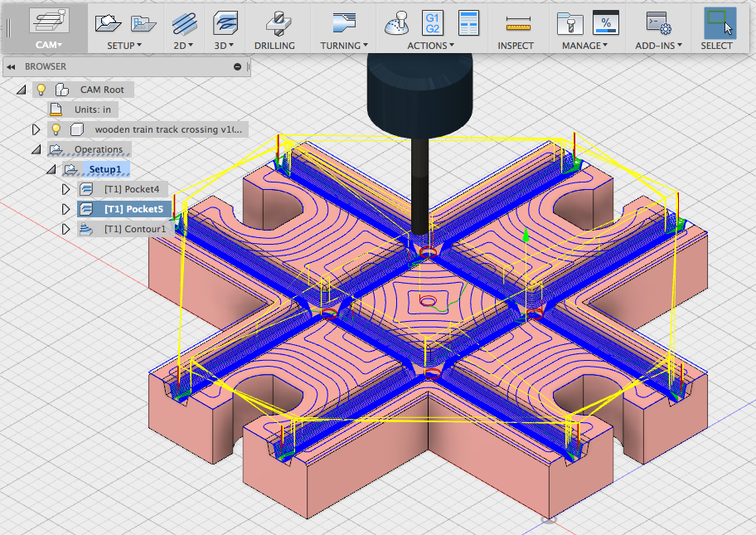Select the Drilling operation icon
Viewport: 756px width, 535px height.
coord(279,23)
